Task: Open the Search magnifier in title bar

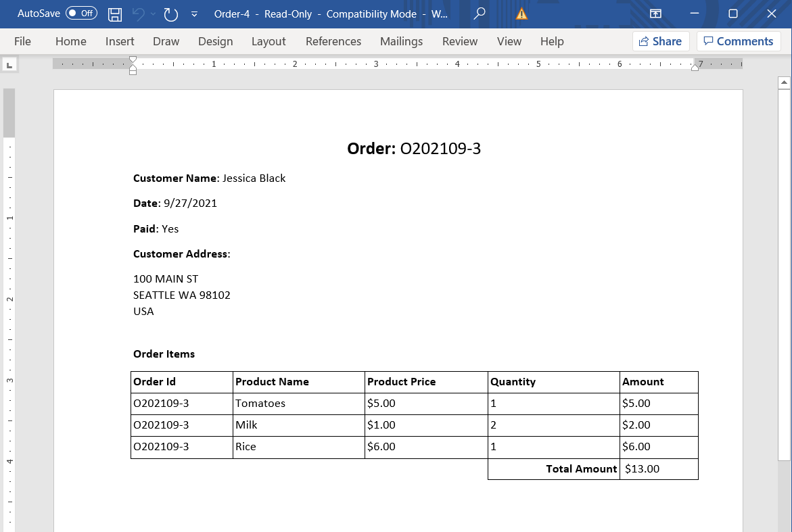Action: coord(480,14)
